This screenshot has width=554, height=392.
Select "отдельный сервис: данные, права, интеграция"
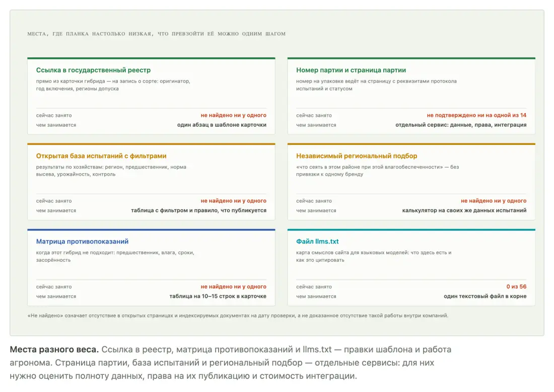461,125
